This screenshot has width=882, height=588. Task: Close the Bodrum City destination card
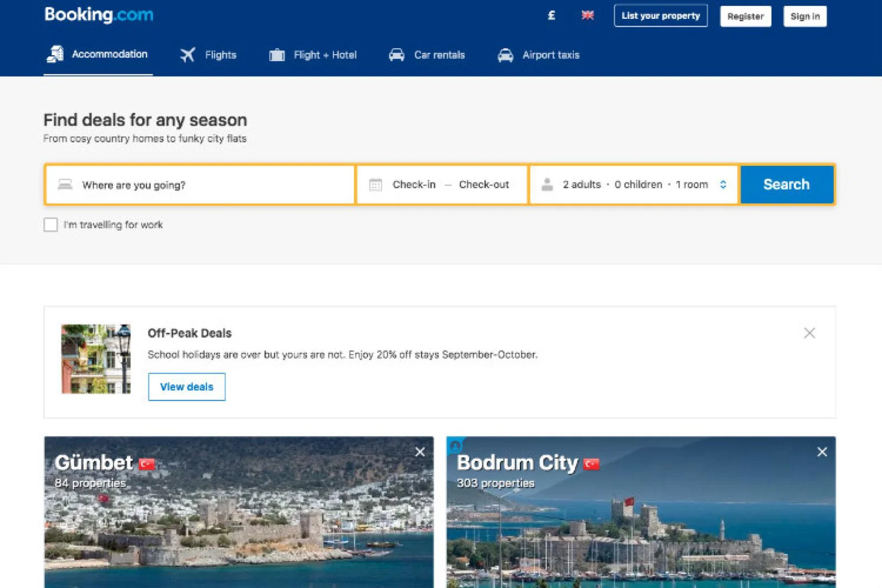[822, 452]
